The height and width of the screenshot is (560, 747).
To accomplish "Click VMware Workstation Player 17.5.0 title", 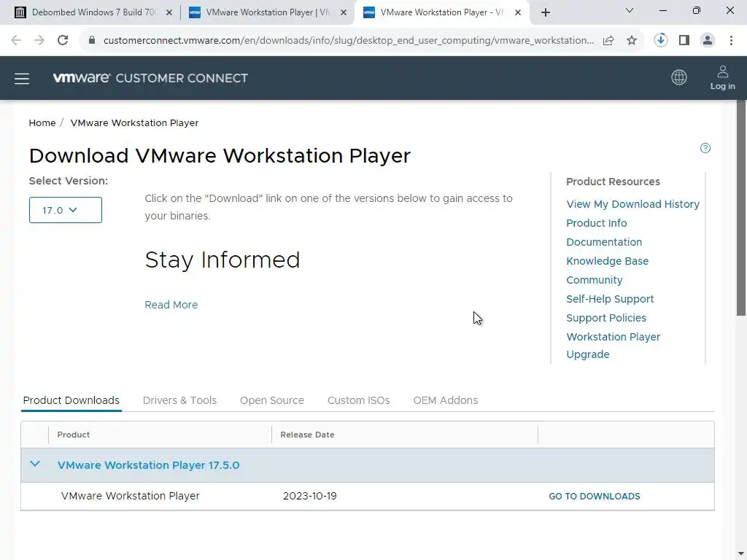I will (149, 465).
